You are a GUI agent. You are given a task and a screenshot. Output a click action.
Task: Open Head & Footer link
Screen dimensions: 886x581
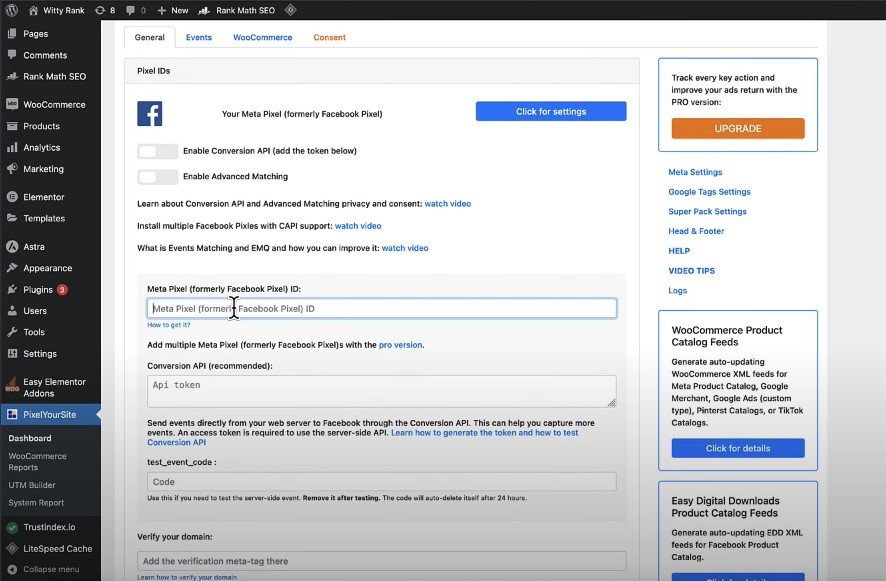tap(696, 231)
